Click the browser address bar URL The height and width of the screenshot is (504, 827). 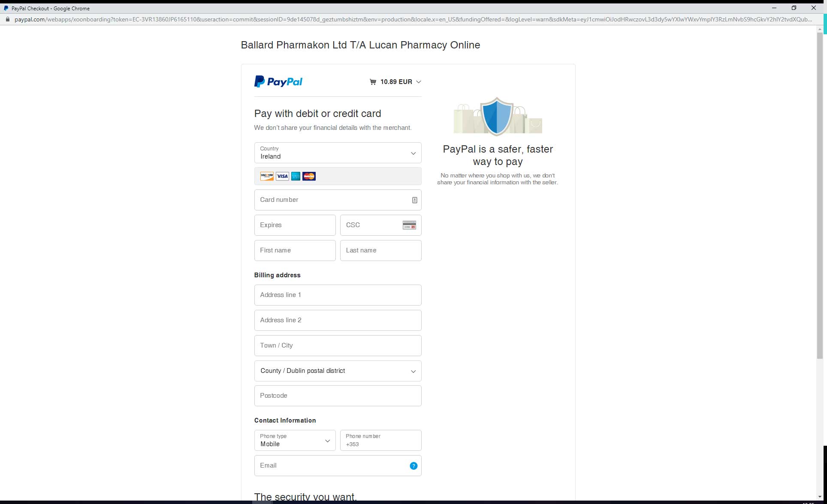412,19
